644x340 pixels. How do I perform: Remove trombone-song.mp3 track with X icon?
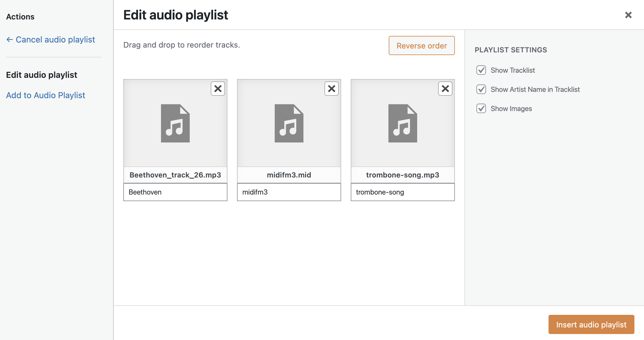pyautogui.click(x=445, y=89)
